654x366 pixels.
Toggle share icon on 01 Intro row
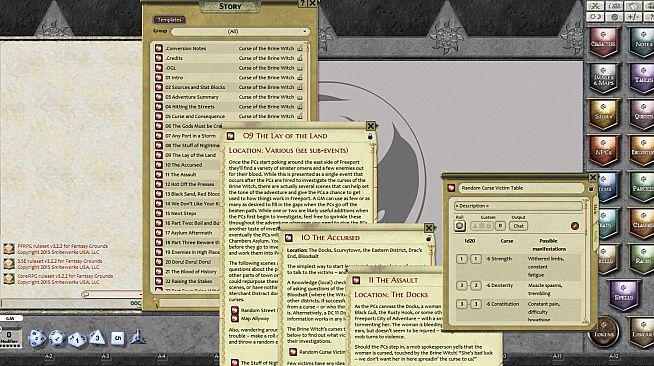(300, 78)
